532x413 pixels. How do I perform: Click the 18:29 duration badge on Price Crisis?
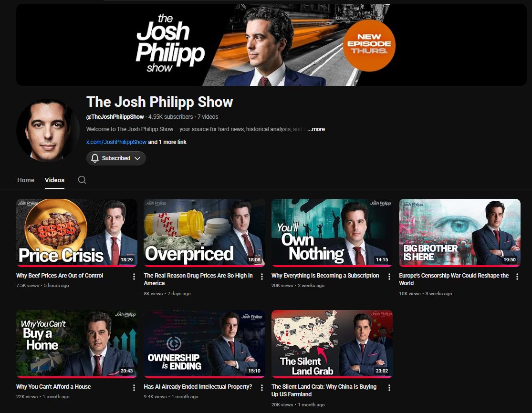[x=126, y=260]
